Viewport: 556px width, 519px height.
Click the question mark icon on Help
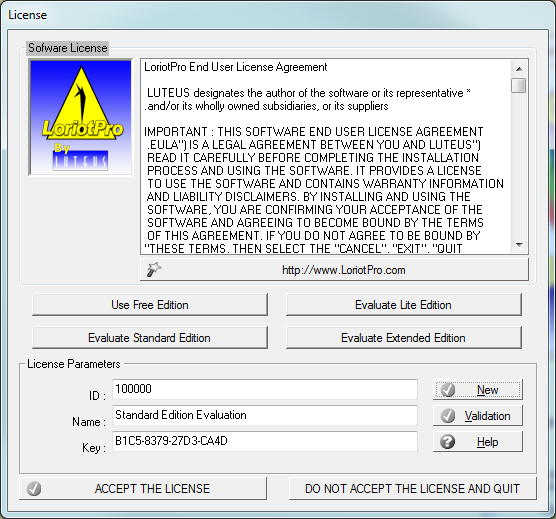(x=447, y=442)
